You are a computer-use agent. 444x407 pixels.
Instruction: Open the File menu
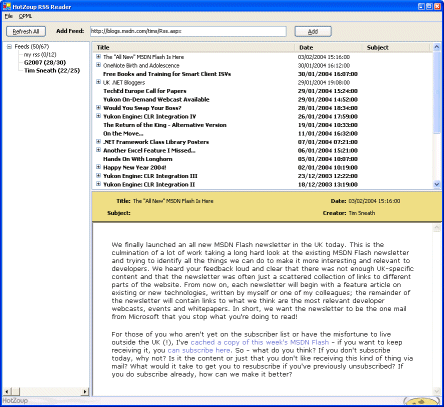click(x=8, y=16)
